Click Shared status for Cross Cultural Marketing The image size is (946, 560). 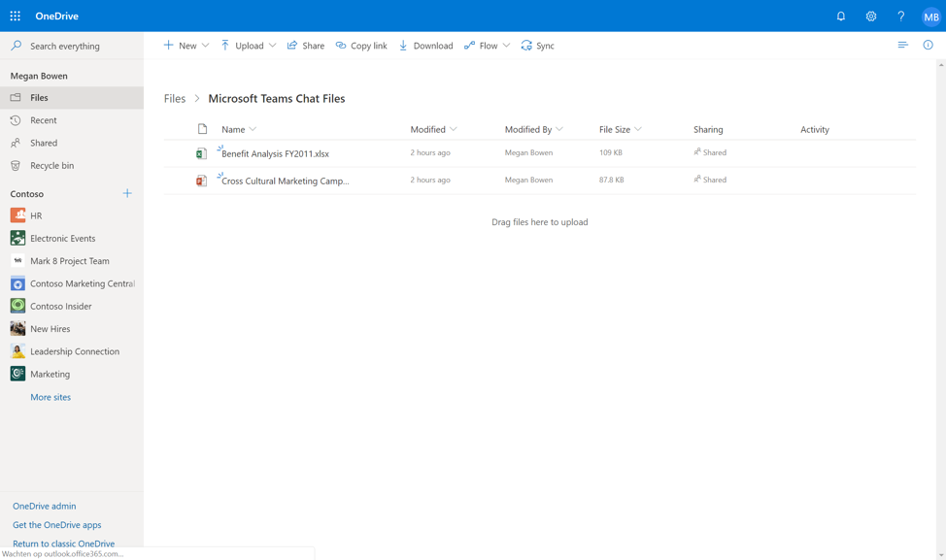(x=710, y=180)
